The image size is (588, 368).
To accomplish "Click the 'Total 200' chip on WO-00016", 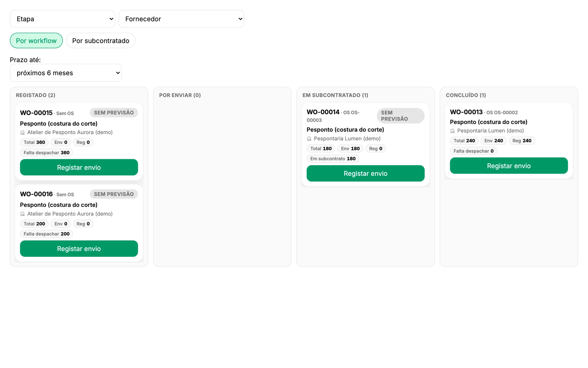I will [34, 224].
